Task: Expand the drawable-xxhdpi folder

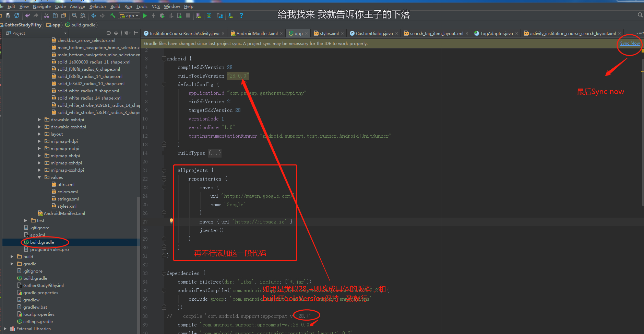Action: click(x=39, y=120)
